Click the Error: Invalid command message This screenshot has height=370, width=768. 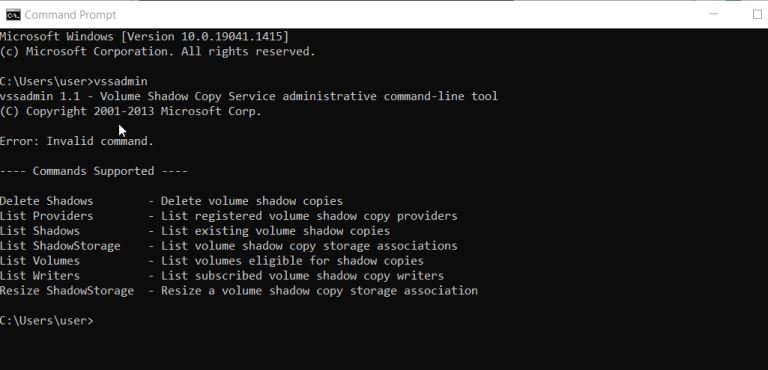76,141
